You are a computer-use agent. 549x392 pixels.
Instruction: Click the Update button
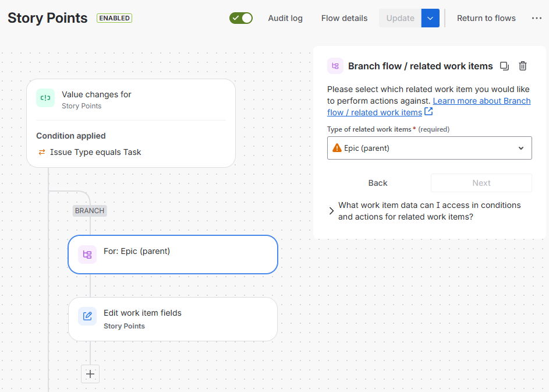[x=400, y=18]
